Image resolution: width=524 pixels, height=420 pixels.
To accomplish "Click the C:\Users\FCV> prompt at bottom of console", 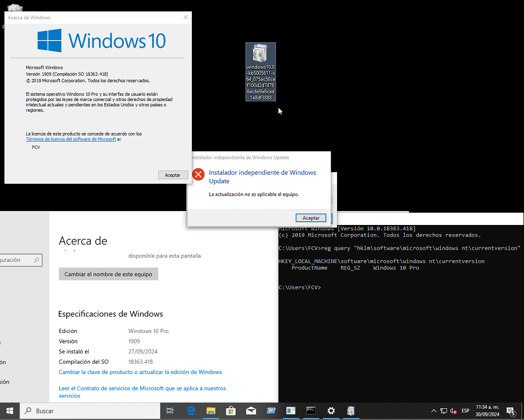I will (x=300, y=287).
